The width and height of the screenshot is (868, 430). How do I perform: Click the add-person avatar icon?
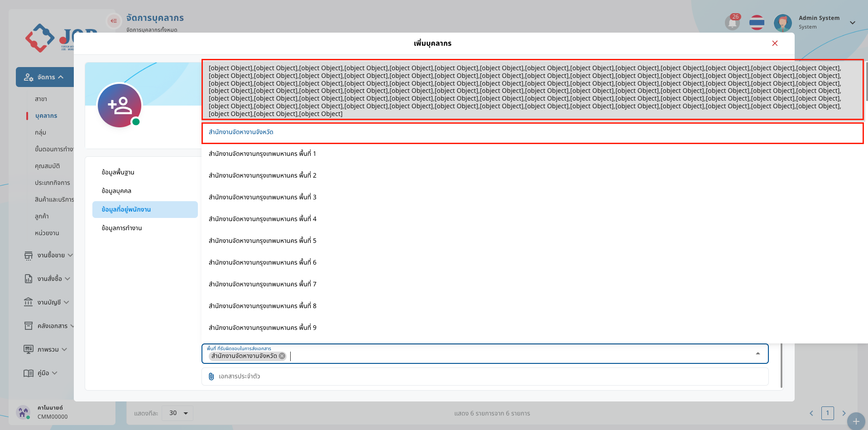(x=120, y=106)
